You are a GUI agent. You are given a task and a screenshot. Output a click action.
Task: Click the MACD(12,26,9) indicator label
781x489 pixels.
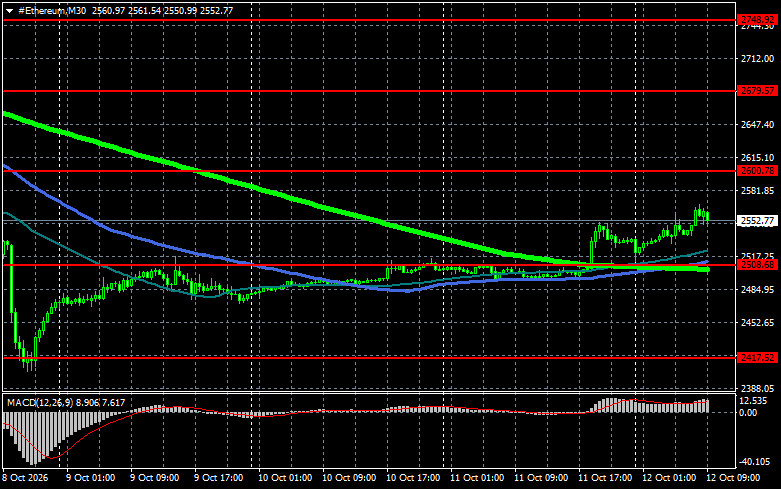pos(39,402)
